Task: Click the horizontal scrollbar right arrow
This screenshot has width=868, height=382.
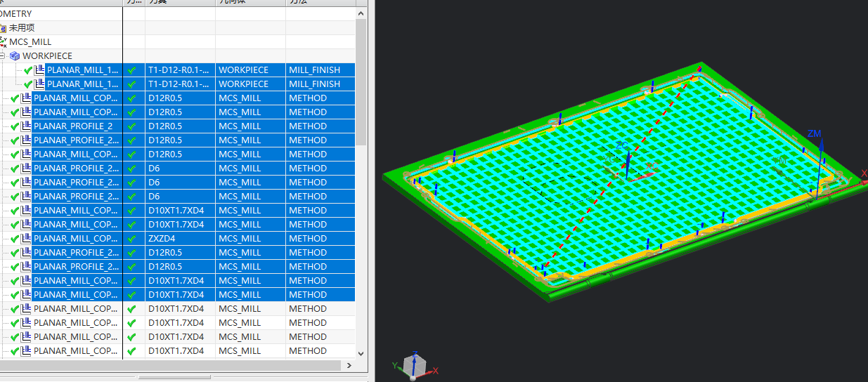Action: [349, 365]
